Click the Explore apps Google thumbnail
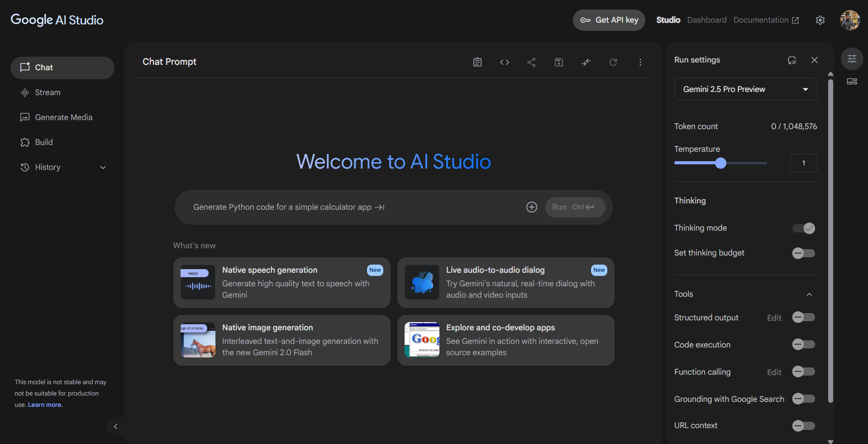Viewport: 868px width, 444px height. tap(422, 340)
